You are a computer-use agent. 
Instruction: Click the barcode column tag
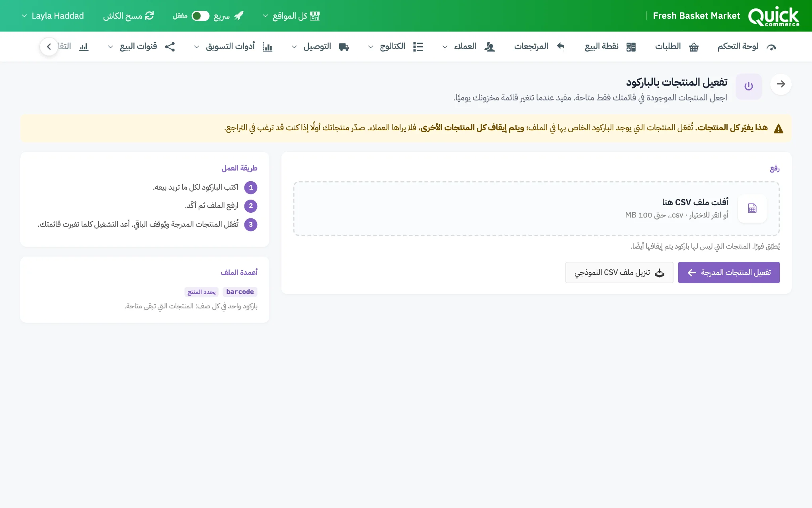point(240,292)
